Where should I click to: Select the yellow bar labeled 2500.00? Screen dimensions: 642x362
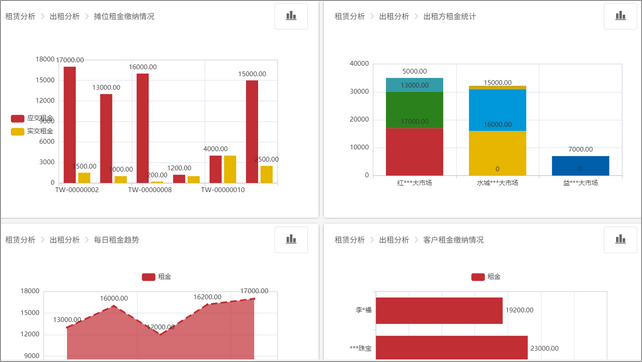(267, 174)
